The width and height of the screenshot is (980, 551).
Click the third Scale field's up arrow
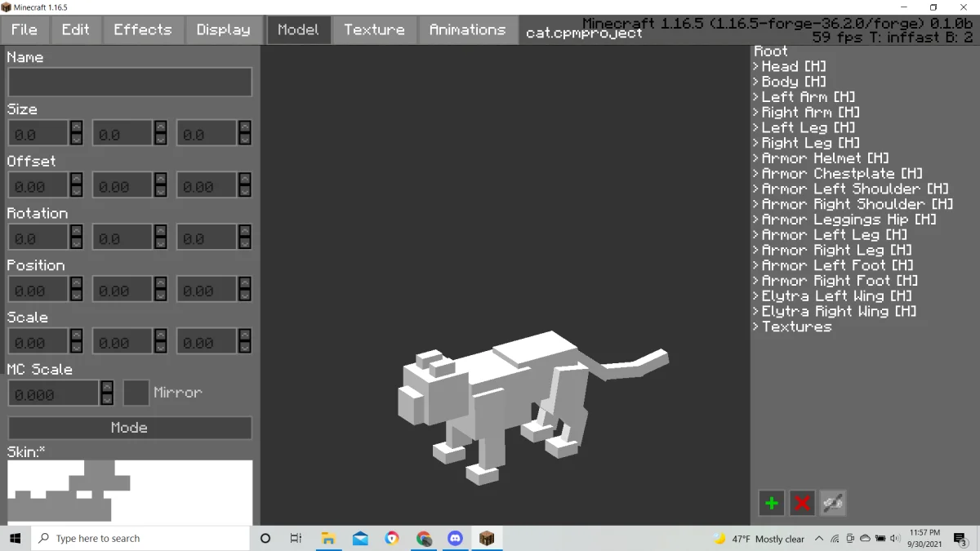click(x=245, y=335)
